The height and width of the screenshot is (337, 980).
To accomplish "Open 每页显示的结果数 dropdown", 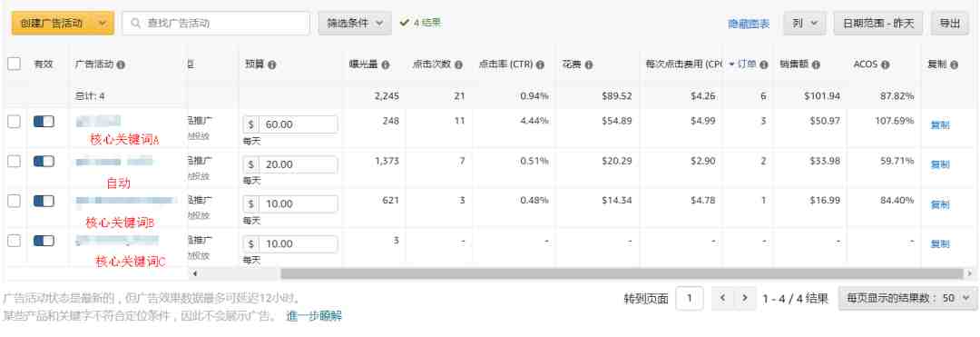I will 907,298.
